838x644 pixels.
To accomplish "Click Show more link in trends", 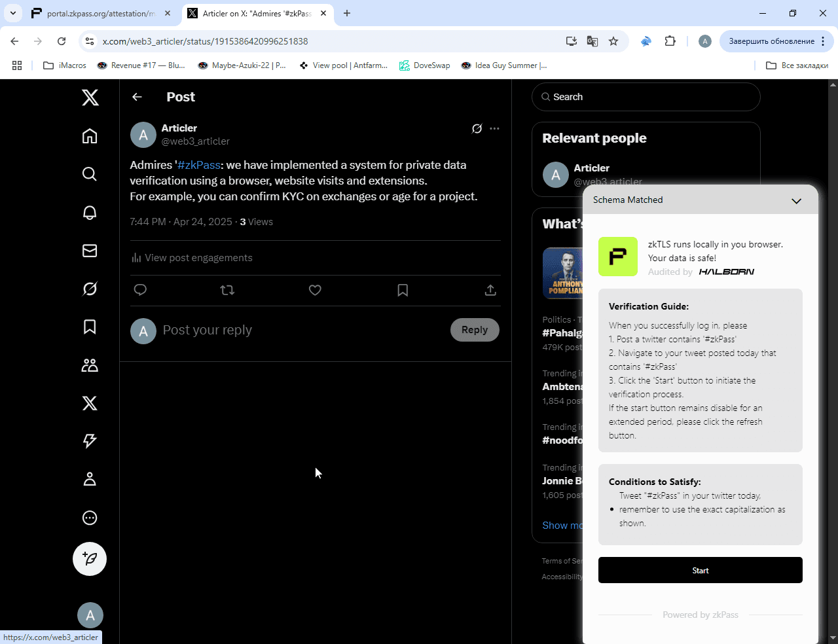I will (562, 526).
